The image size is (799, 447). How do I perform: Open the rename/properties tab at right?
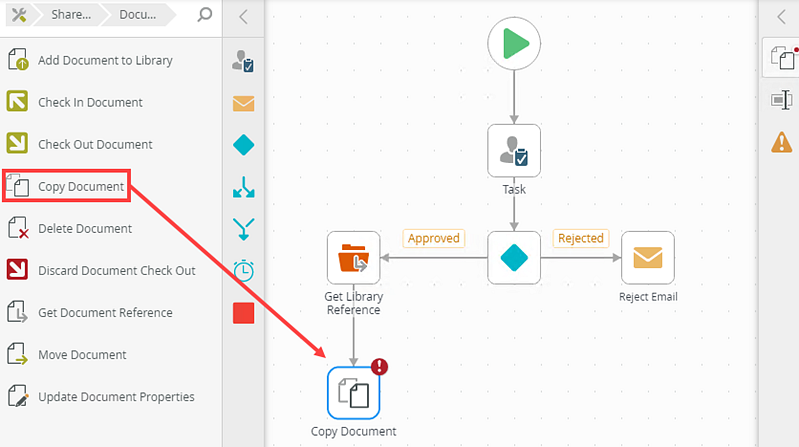pos(781,100)
